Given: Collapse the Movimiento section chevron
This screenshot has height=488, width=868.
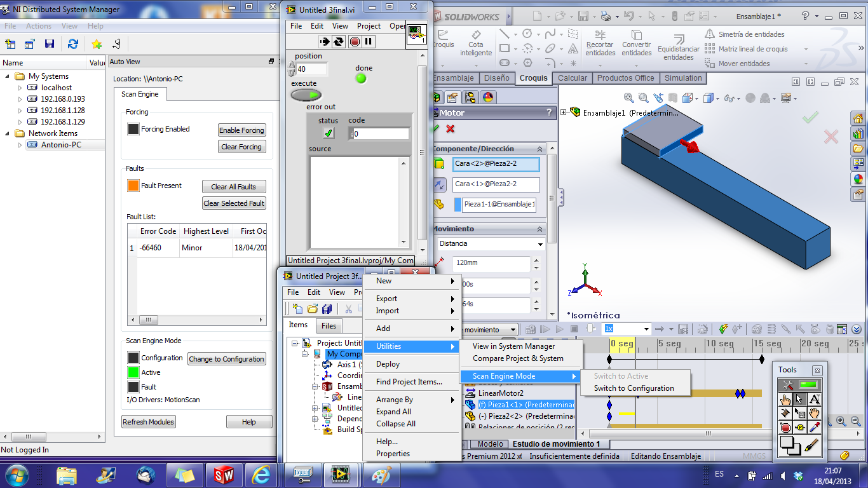Looking at the screenshot, I should point(539,229).
